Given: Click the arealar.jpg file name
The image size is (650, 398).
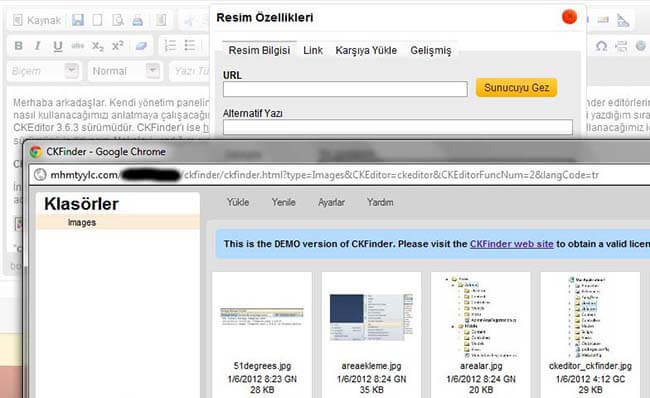Looking at the screenshot, I should tap(481, 366).
